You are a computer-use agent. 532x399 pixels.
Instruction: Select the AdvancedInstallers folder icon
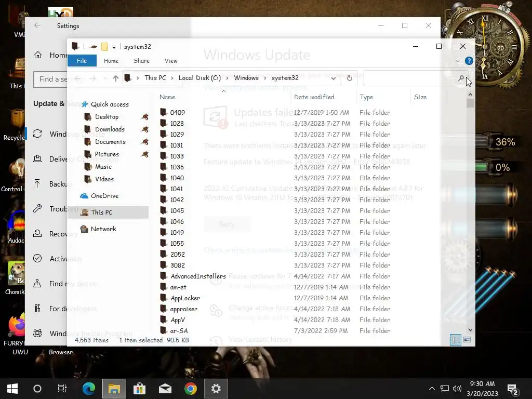point(164,276)
